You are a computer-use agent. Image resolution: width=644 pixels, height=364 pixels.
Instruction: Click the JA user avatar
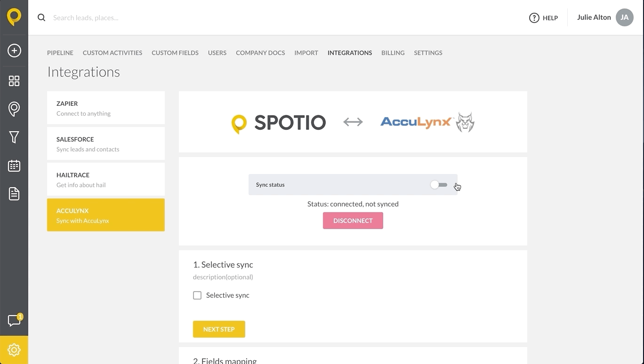point(624,17)
